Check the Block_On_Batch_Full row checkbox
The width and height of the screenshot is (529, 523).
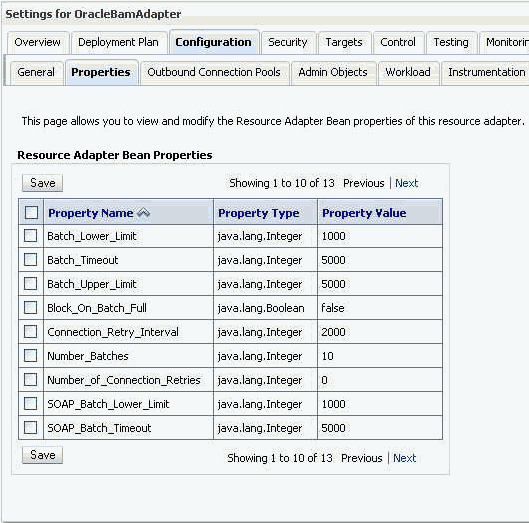31,307
